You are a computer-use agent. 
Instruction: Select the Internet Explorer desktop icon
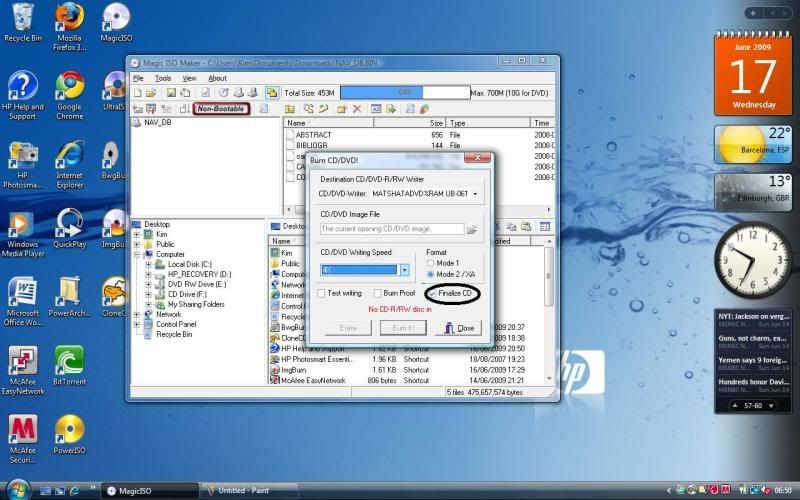point(70,164)
